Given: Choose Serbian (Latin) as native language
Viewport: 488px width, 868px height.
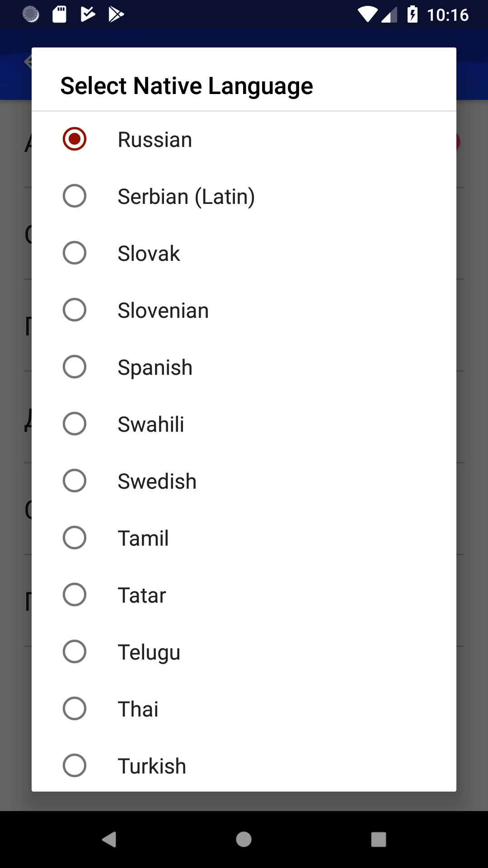Looking at the screenshot, I should point(244,196).
